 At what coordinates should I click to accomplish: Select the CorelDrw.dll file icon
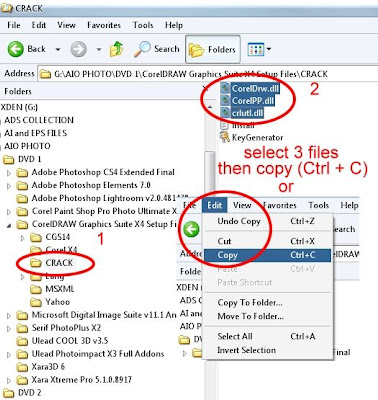click(225, 88)
